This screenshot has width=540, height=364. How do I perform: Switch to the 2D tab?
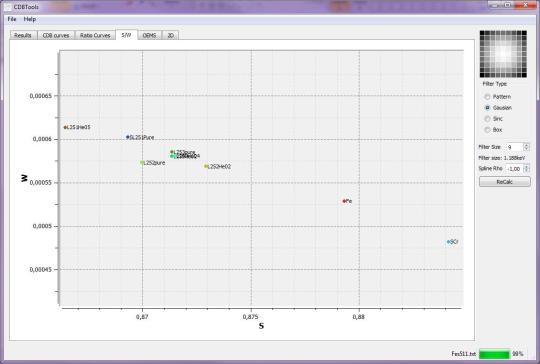click(170, 35)
